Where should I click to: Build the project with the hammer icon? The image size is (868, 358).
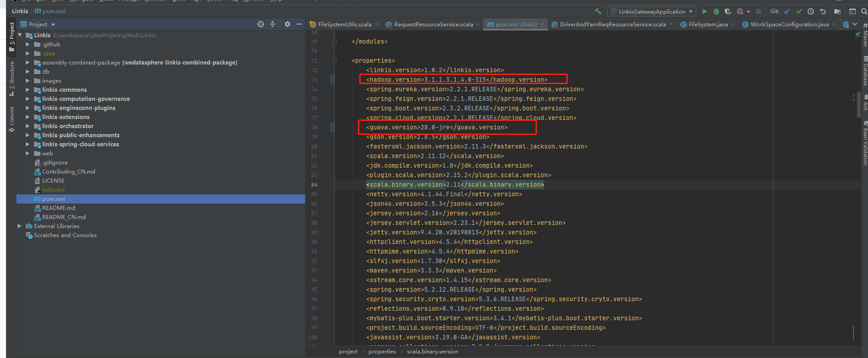click(598, 11)
